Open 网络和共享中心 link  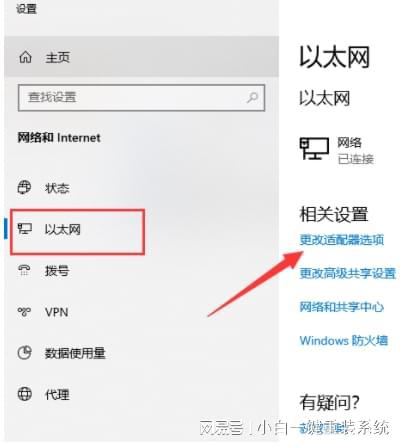click(342, 307)
